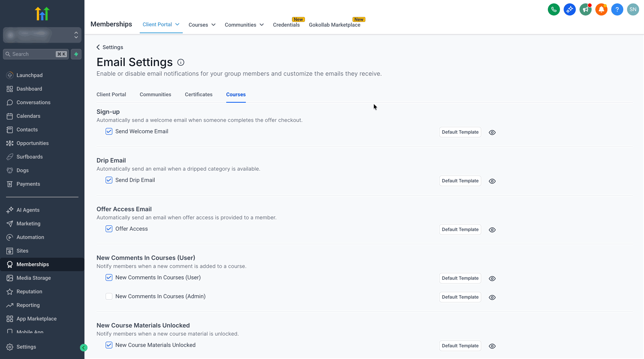Image resolution: width=644 pixels, height=359 pixels.
Task: Click Default Template for Send Welcome Email
Action: tap(460, 132)
